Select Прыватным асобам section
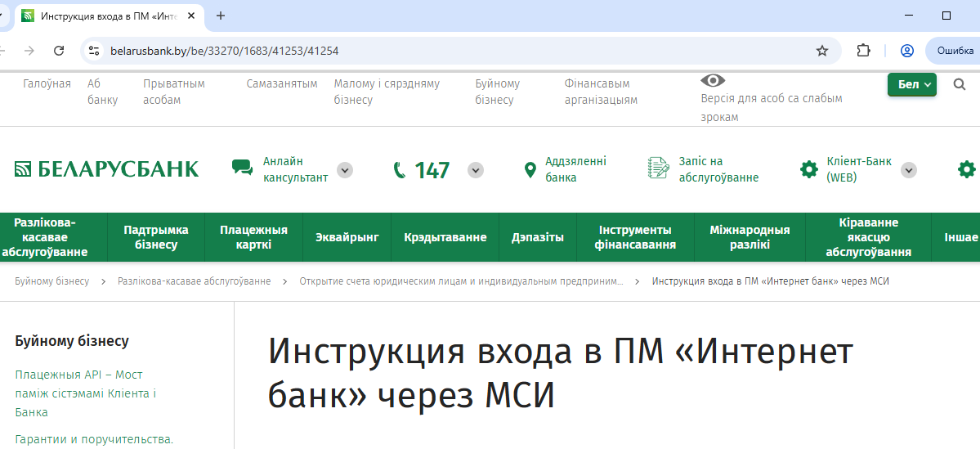The height and width of the screenshot is (449, 980). (x=174, y=92)
